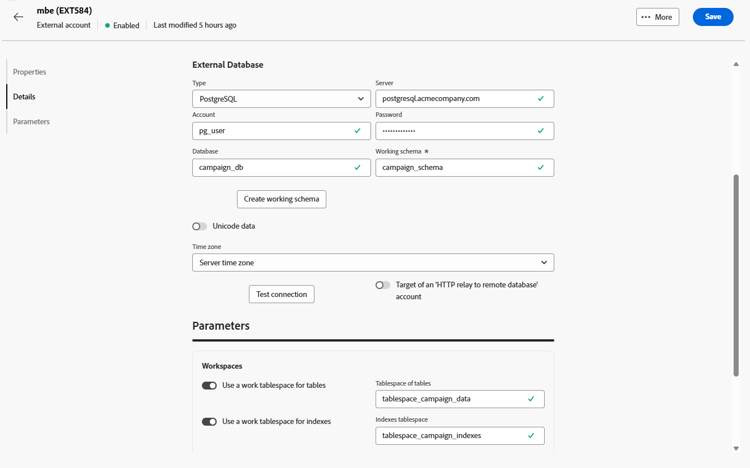Open the Properties section tab
The image size is (750, 468).
point(29,72)
